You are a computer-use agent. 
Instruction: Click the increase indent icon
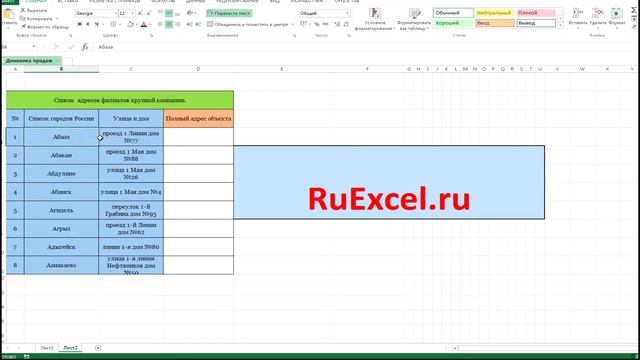point(198,24)
